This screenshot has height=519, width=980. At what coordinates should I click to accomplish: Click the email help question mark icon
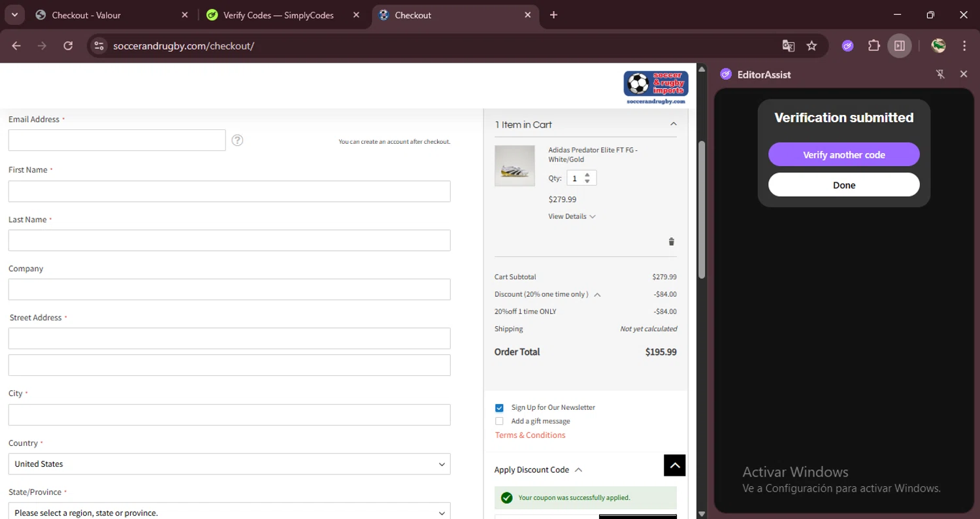(238, 140)
